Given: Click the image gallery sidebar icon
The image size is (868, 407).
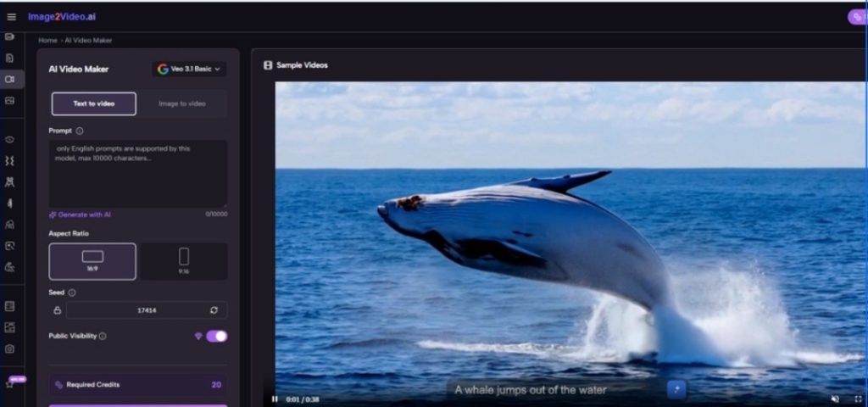Looking at the screenshot, I should (x=10, y=100).
